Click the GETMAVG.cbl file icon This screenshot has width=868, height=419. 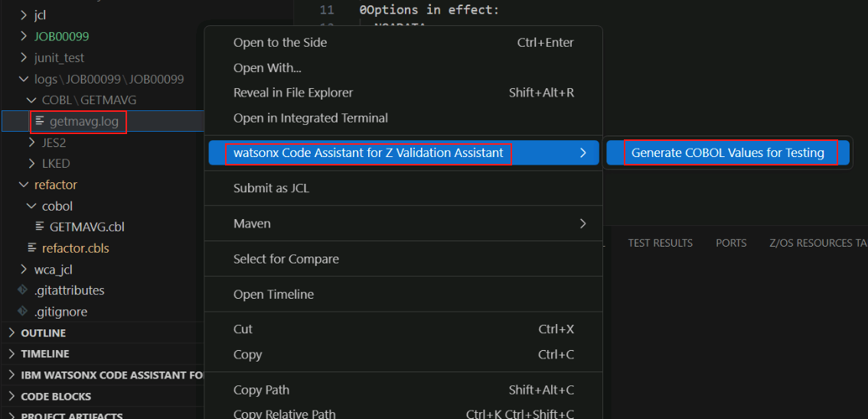[40, 226]
